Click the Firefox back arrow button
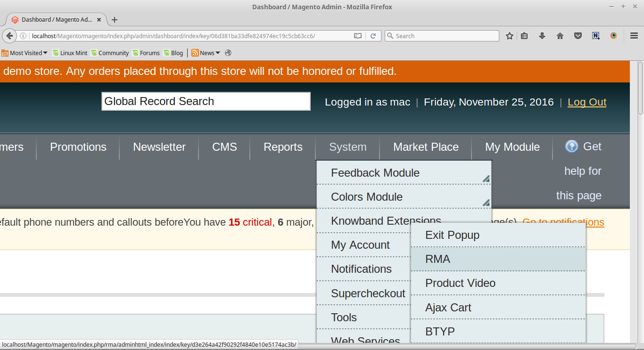 coord(9,36)
